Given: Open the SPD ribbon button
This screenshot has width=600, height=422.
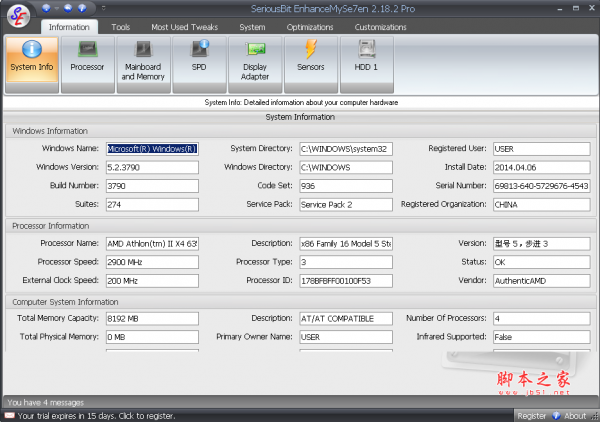Looking at the screenshot, I should 199,64.
